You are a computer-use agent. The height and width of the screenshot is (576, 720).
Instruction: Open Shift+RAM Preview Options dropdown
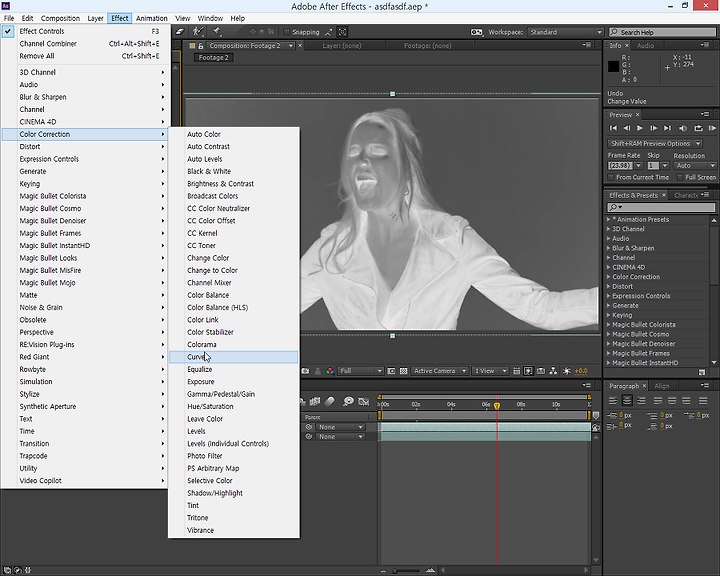tap(654, 143)
